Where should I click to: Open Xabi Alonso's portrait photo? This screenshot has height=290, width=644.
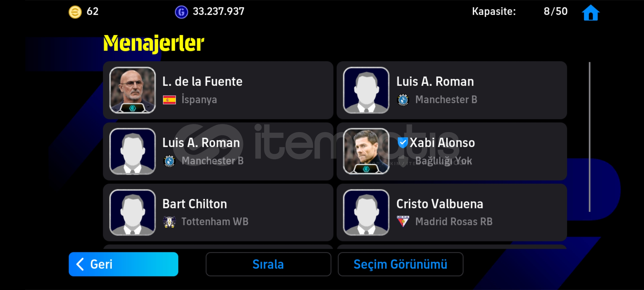pyautogui.click(x=366, y=151)
